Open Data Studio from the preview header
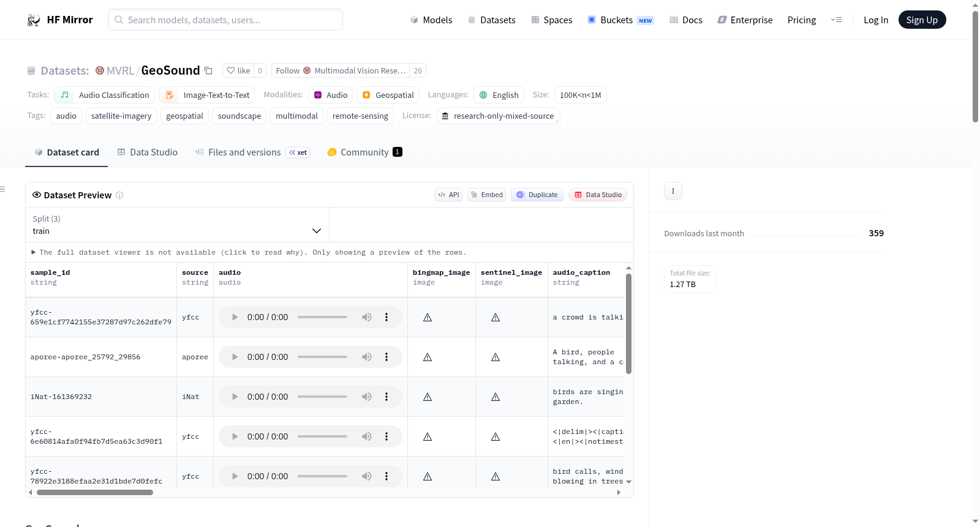The height and width of the screenshot is (527, 980). pos(598,195)
